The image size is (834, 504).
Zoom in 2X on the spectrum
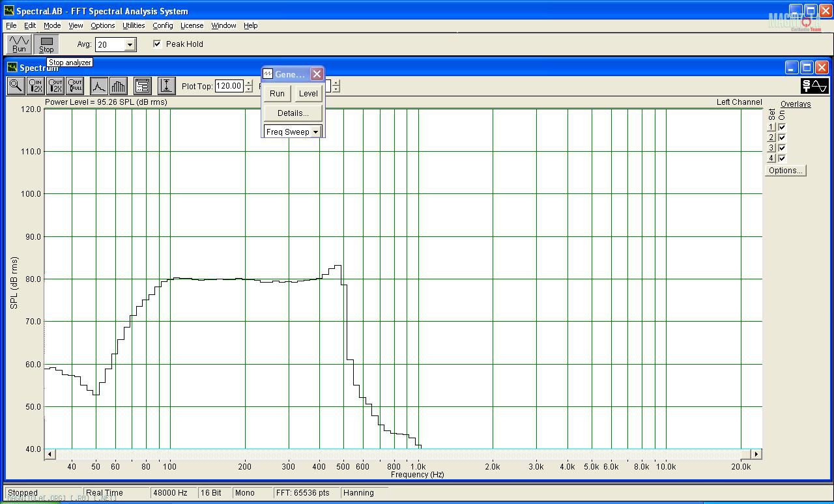[36, 85]
